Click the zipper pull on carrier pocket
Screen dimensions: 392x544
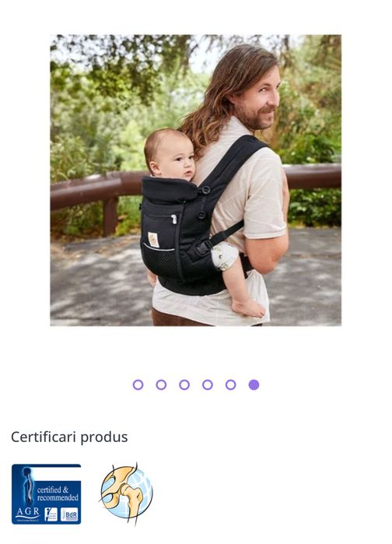[x=174, y=219]
